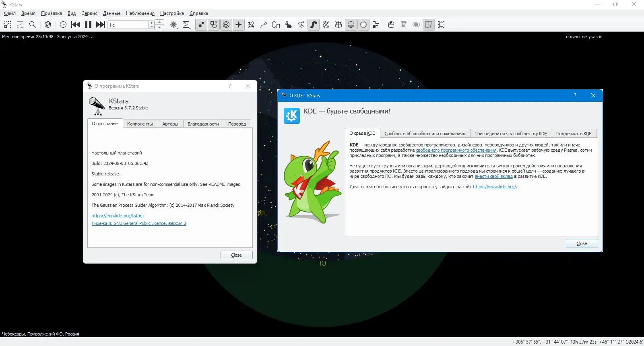644x346 pixels.
Task: Open the Справка menu
Action: 199,13
